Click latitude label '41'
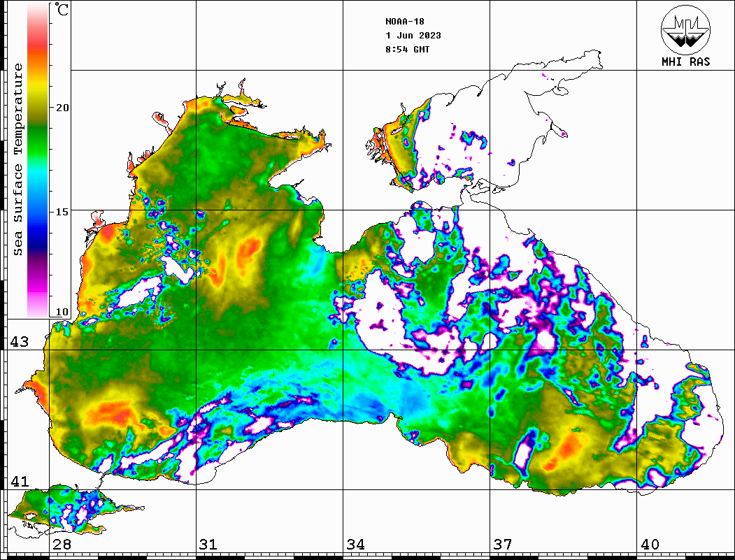 point(20,482)
